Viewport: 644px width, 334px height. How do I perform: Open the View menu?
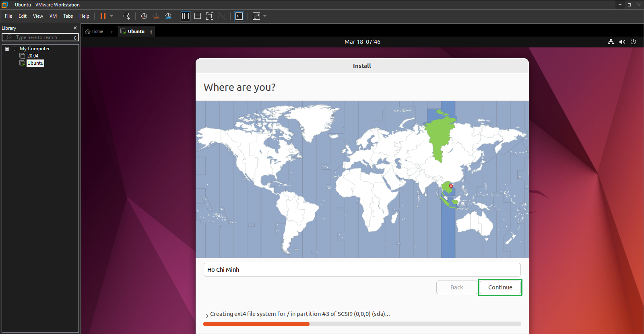tap(38, 16)
